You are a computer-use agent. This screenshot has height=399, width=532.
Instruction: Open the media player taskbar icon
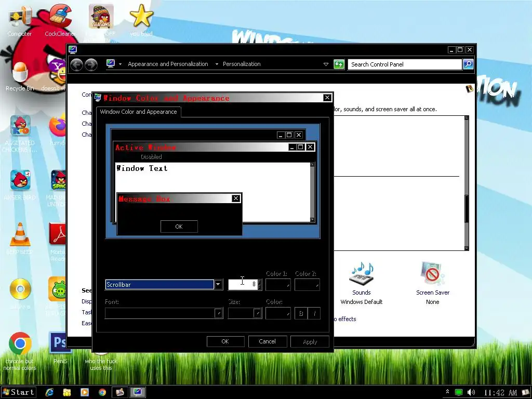point(85,392)
